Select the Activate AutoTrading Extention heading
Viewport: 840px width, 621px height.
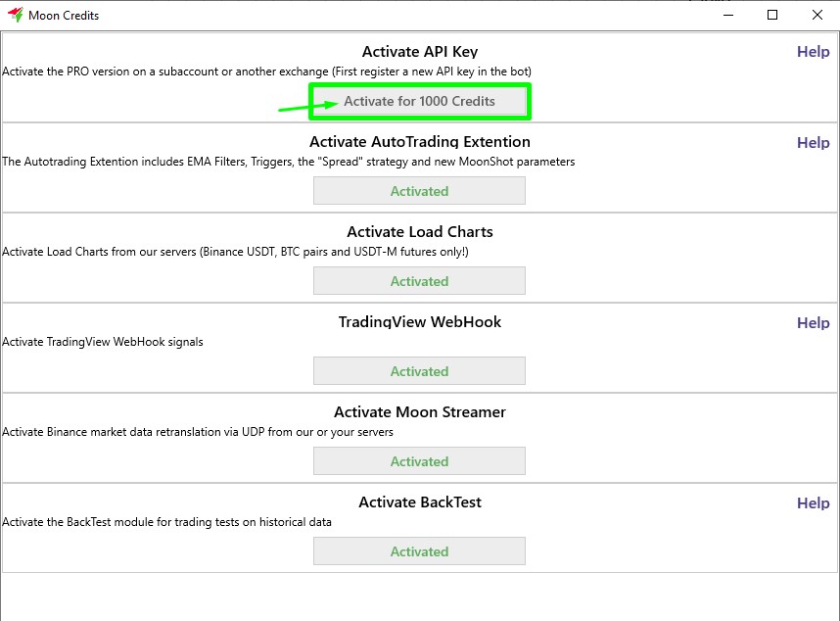point(420,142)
